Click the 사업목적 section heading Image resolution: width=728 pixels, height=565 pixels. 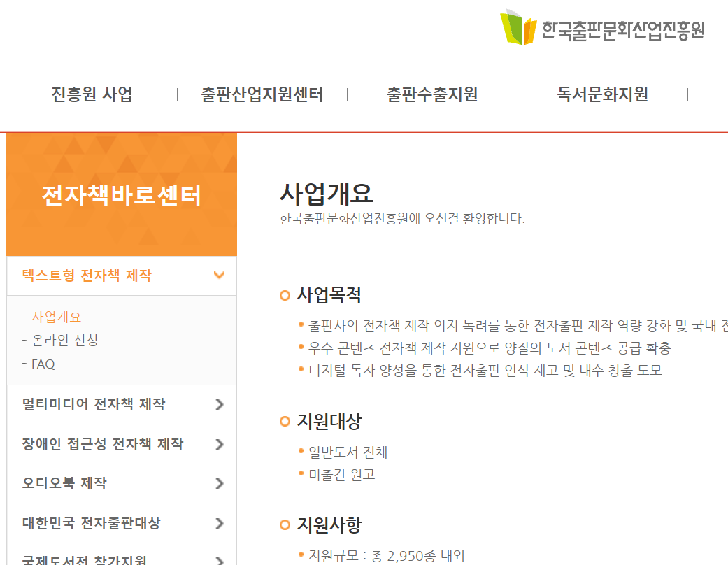(329, 295)
